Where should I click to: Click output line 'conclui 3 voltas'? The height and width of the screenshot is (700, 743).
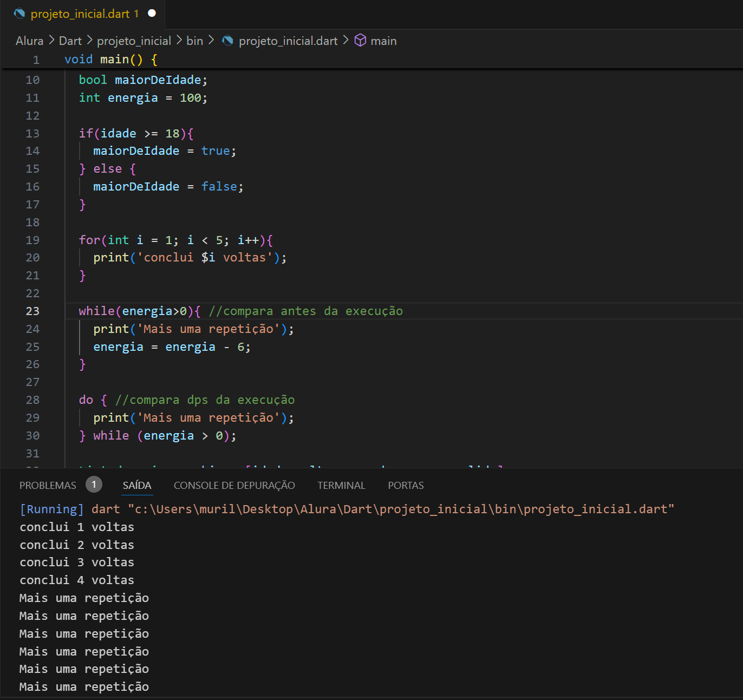coord(77,562)
